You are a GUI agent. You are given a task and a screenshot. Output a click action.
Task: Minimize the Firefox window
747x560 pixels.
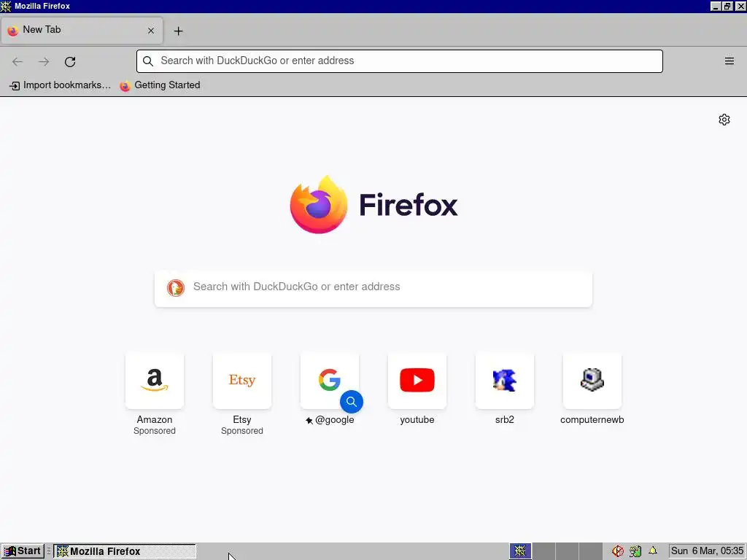click(715, 6)
